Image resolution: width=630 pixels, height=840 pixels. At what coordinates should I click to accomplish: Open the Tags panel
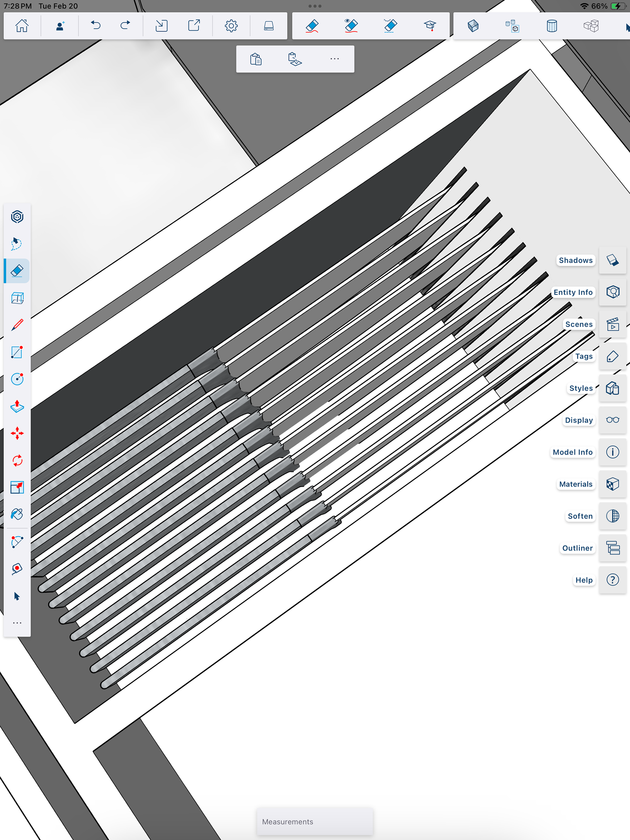point(613,356)
